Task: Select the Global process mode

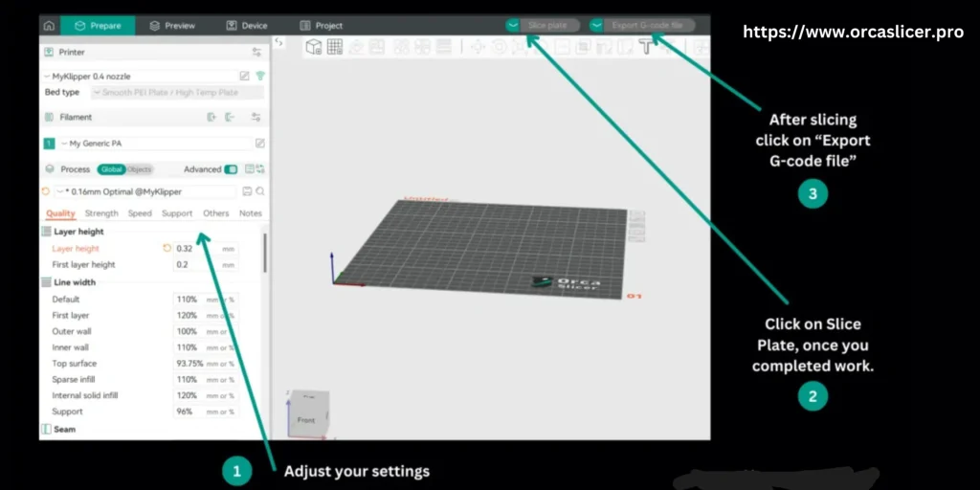Action: (111, 169)
